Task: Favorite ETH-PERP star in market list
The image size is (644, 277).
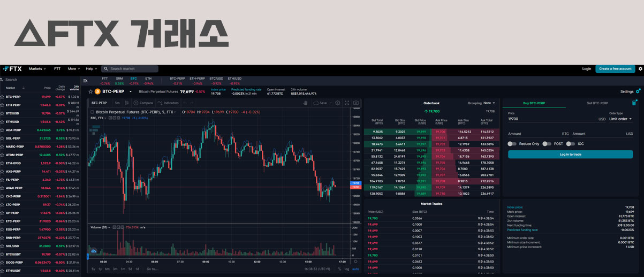Action: [x=2, y=105]
